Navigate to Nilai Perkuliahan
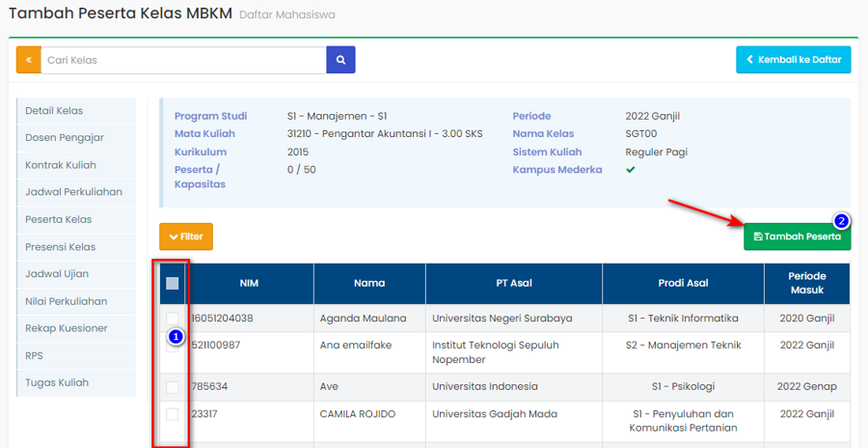The image size is (868, 448). [67, 301]
